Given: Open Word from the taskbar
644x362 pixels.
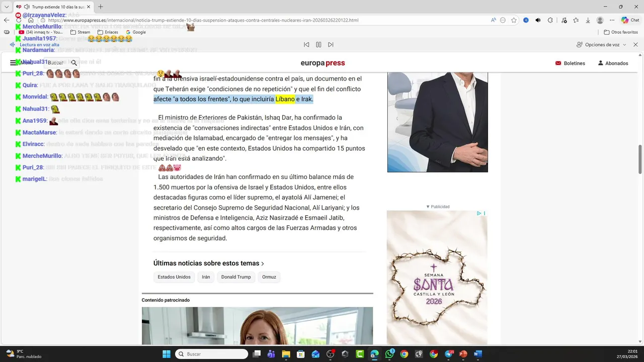Looking at the screenshot, I should point(478,354).
